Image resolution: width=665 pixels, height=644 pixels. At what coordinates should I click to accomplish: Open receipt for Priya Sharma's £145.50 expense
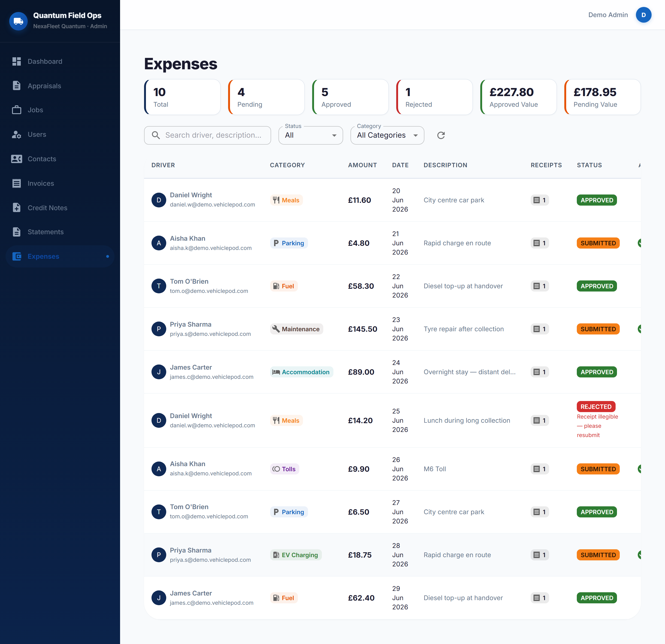point(539,329)
